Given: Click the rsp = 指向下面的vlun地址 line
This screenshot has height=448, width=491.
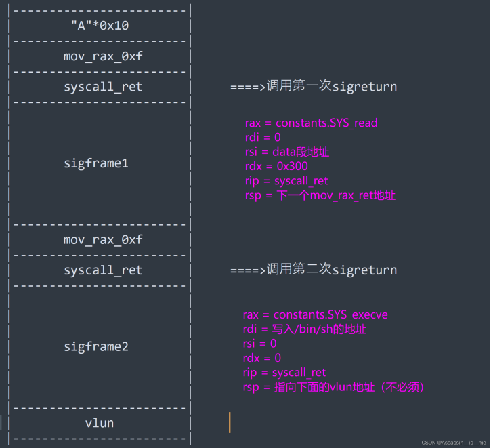Looking at the screenshot, I should coord(333,387).
